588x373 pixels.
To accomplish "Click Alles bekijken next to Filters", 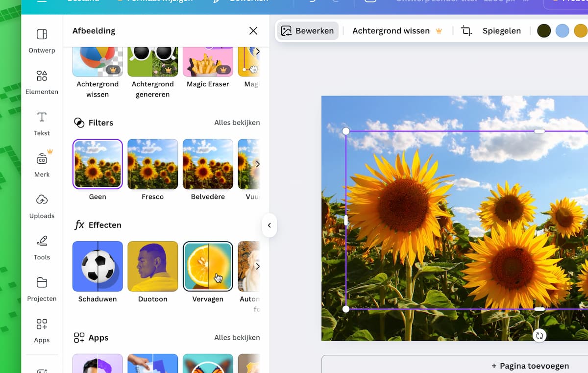I will point(237,123).
